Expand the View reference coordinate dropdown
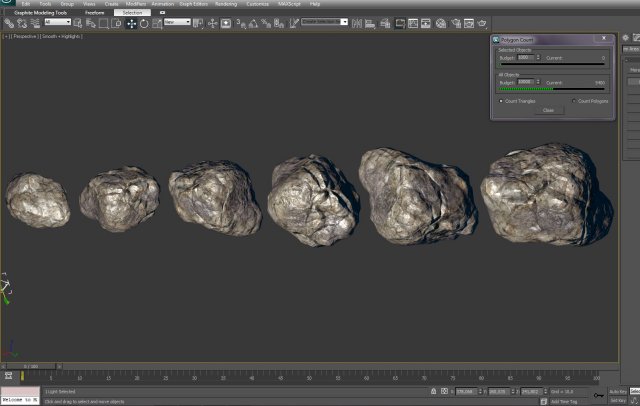This screenshot has height=406, width=640. [176, 22]
